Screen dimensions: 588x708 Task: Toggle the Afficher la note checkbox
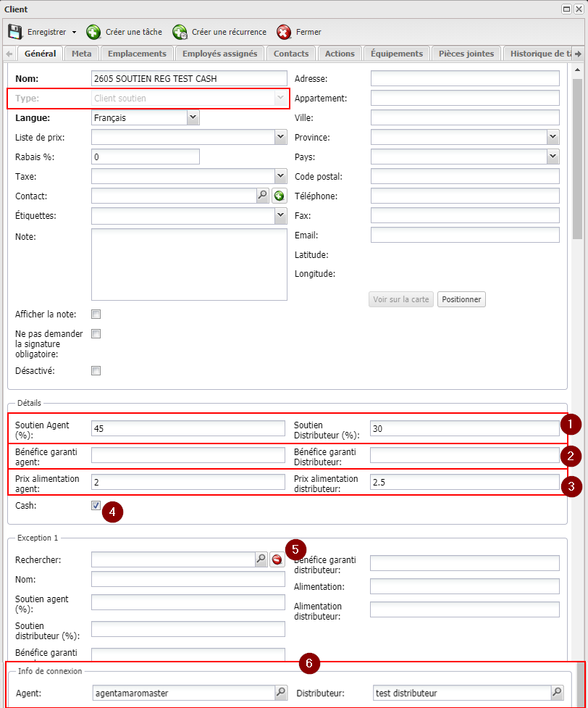pos(96,315)
